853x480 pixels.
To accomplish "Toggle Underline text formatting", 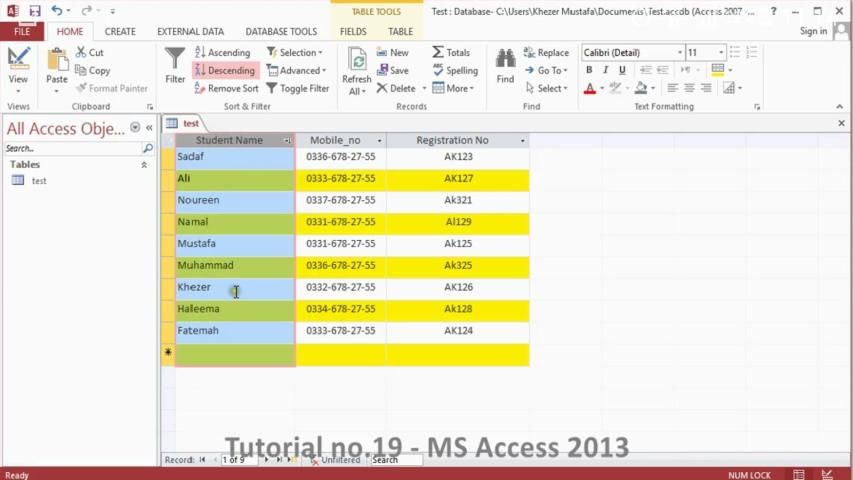I will point(622,70).
